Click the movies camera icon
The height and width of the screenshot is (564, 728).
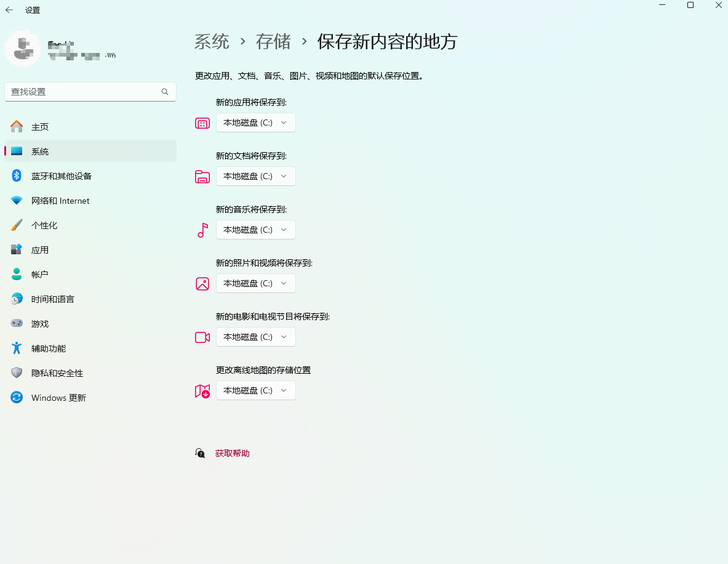[x=202, y=337]
